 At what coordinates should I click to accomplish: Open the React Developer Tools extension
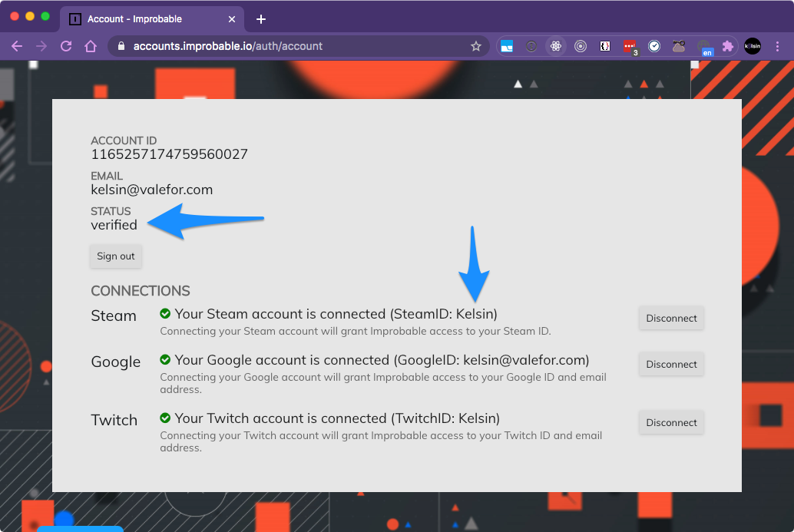(x=555, y=46)
